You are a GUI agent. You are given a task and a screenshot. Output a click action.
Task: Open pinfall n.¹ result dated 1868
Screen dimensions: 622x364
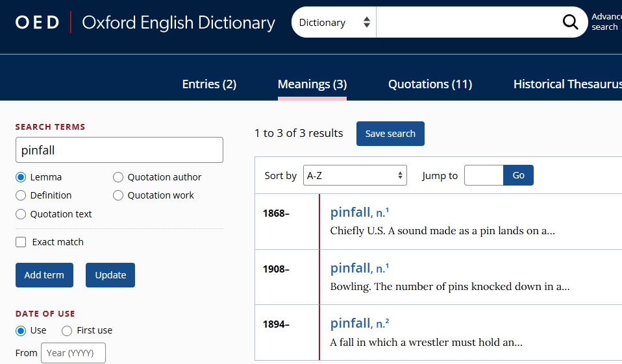click(360, 213)
